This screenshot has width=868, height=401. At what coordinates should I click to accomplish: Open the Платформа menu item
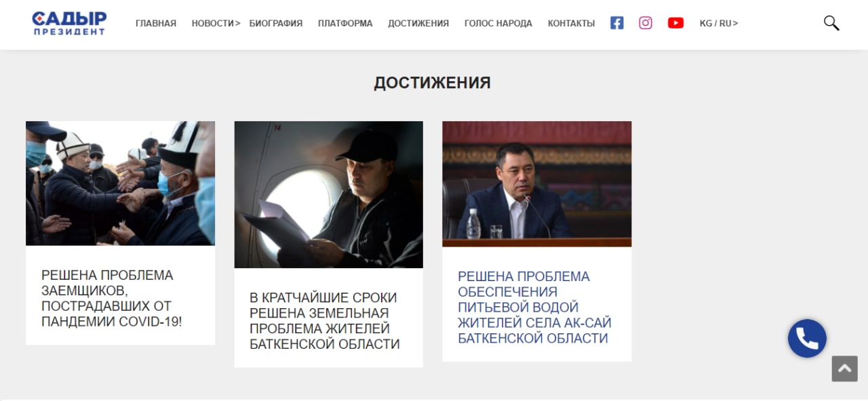click(x=345, y=23)
